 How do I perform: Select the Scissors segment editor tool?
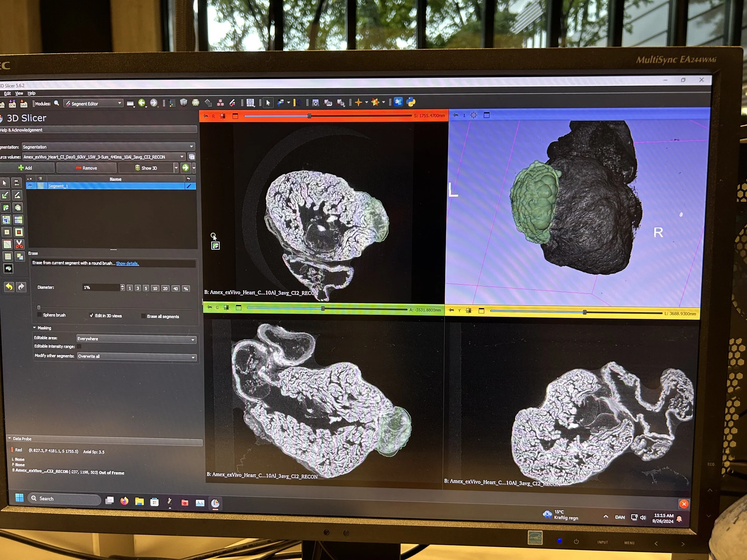tap(19, 244)
